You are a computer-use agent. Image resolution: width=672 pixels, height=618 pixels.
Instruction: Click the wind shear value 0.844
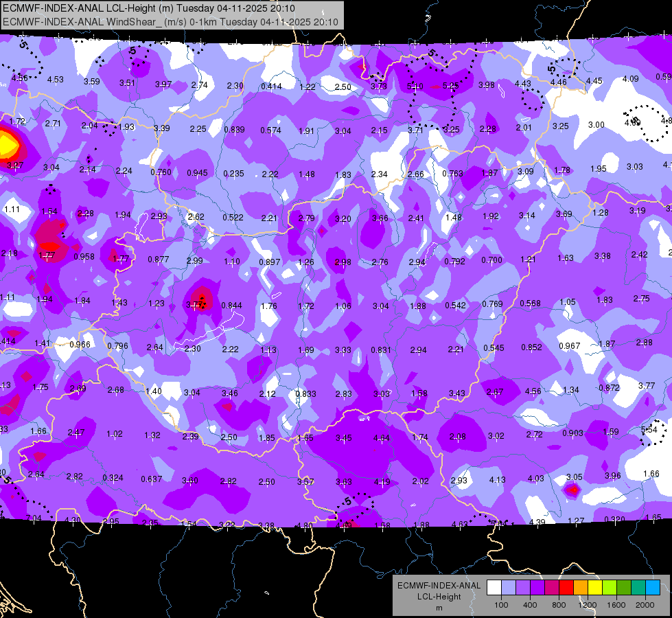click(x=231, y=306)
